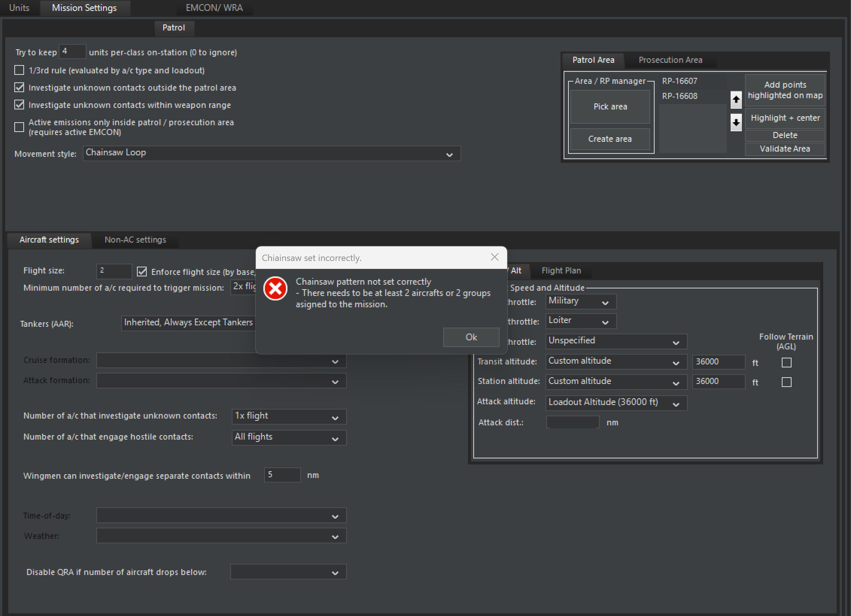
Task: Click the Create area button
Action: point(609,139)
